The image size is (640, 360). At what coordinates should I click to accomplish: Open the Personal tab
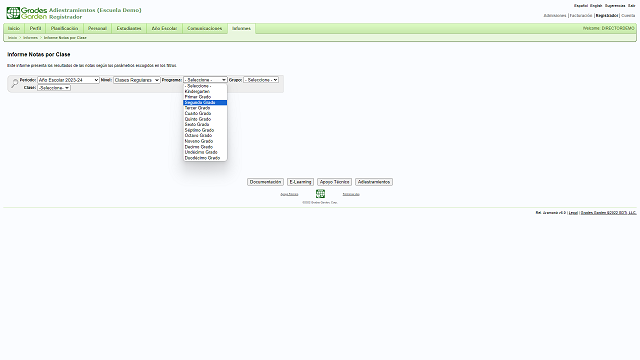pos(97,29)
